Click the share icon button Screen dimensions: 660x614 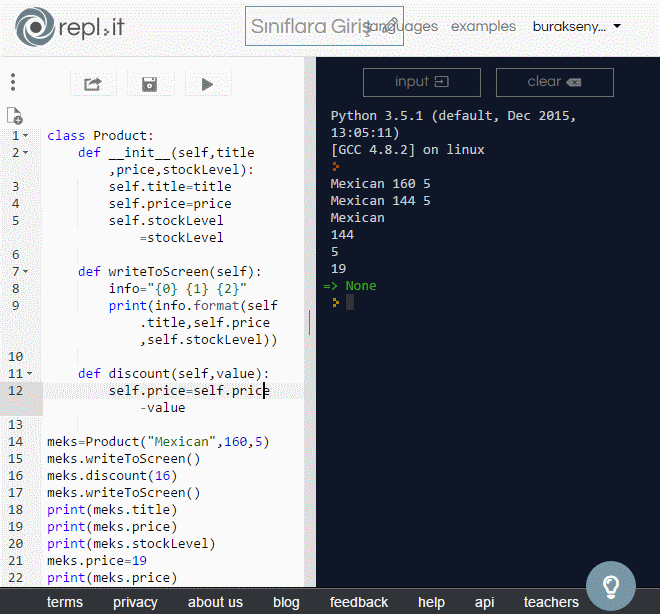pos(93,84)
